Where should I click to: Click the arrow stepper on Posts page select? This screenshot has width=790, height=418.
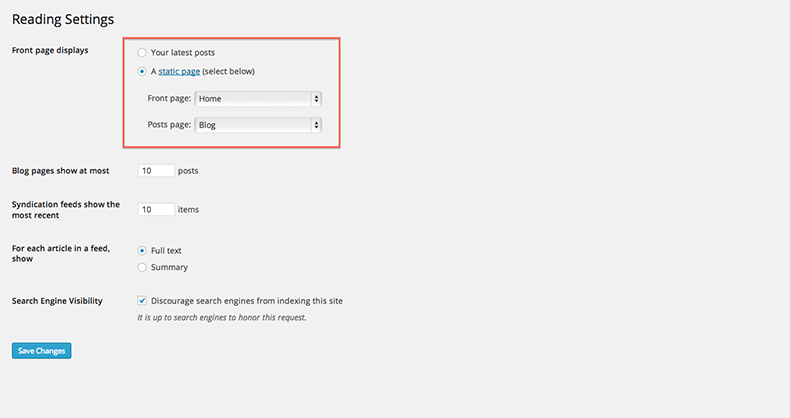tap(316, 125)
